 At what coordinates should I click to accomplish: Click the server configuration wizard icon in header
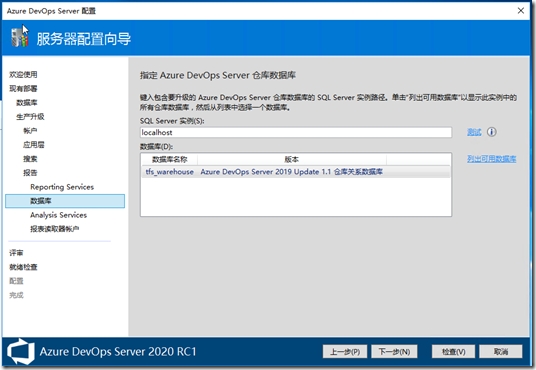click(x=19, y=37)
